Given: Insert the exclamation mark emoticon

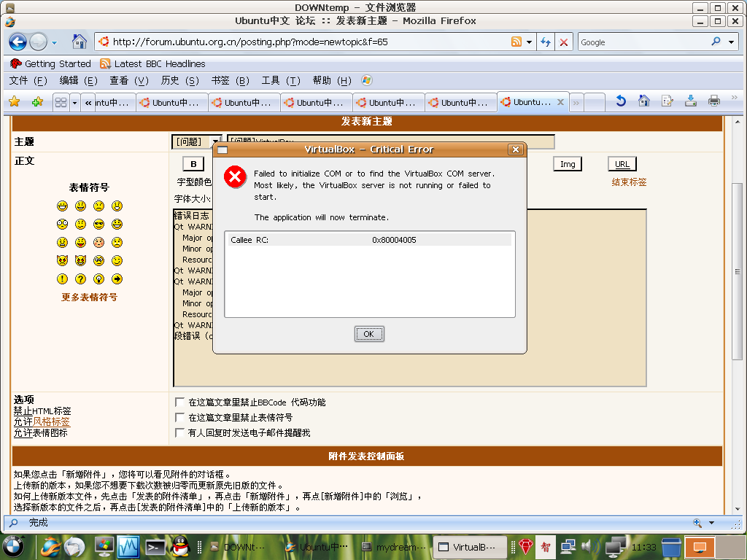Looking at the screenshot, I should pos(63,279).
